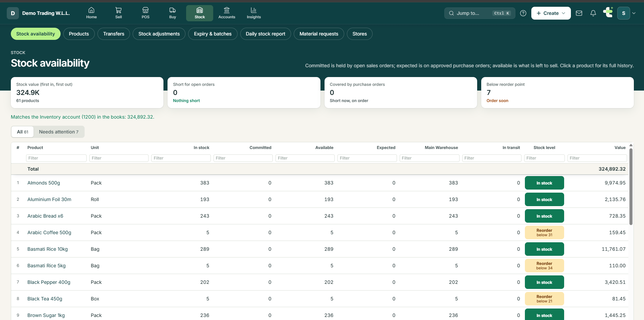Open the Expiry & batches tab

(213, 34)
